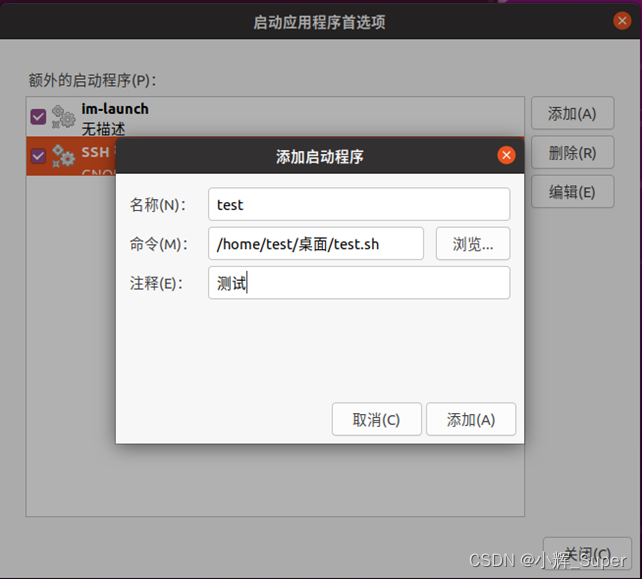Click 取消(C) to cancel the dialog
This screenshot has height=579, width=642.
click(x=377, y=419)
